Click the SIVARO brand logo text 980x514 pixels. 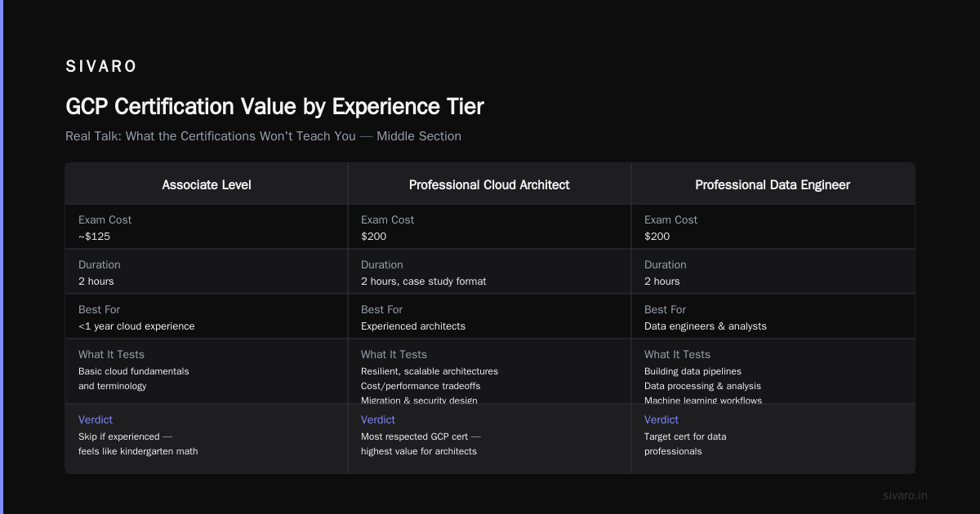pyautogui.click(x=101, y=67)
